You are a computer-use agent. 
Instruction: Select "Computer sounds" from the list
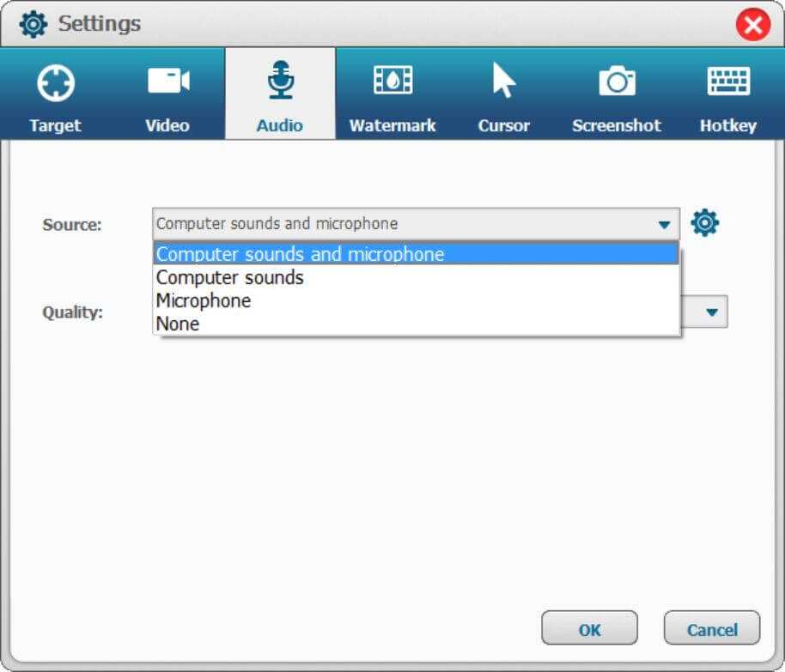[230, 278]
